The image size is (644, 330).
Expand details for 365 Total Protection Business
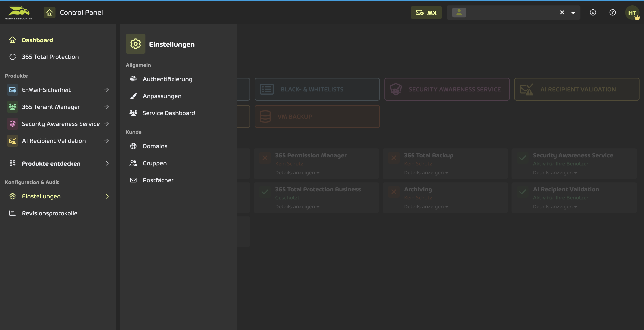pyautogui.click(x=297, y=207)
